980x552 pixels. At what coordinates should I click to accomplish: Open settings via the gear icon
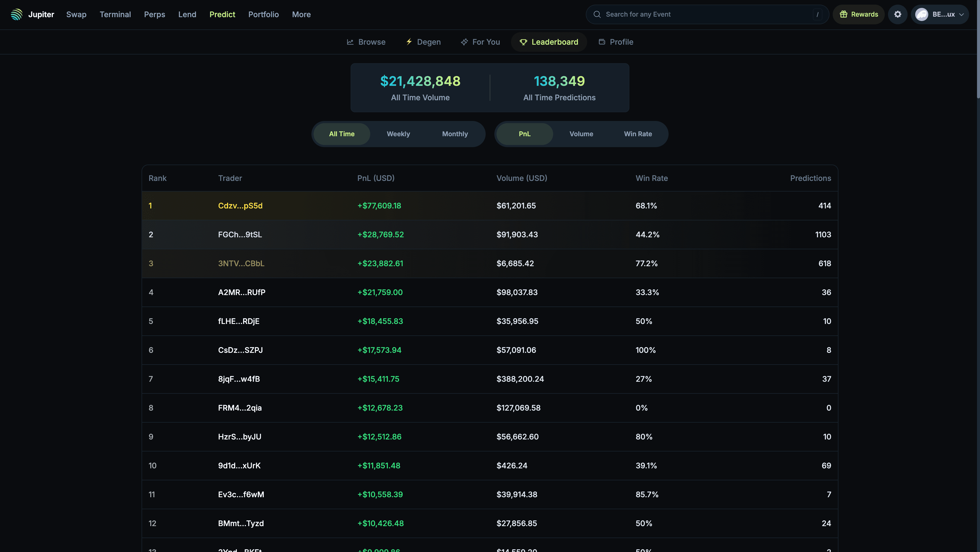pyautogui.click(x=898, y=14)
